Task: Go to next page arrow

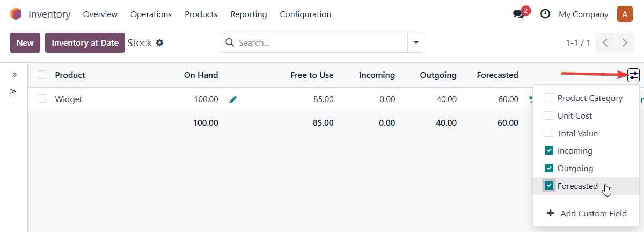Action: [625, 43]
